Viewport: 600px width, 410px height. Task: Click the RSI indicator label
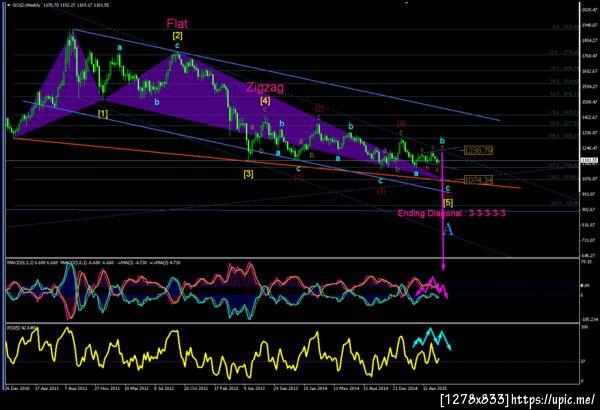22,328
